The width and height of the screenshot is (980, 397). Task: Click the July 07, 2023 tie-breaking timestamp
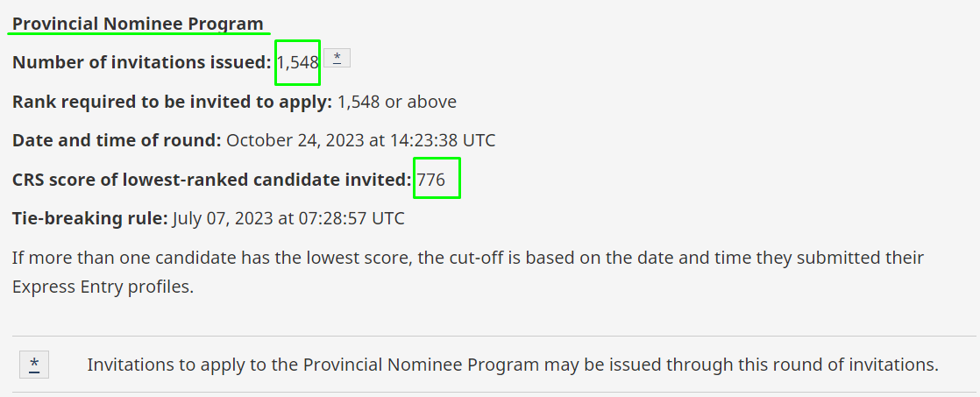[288, 218]
